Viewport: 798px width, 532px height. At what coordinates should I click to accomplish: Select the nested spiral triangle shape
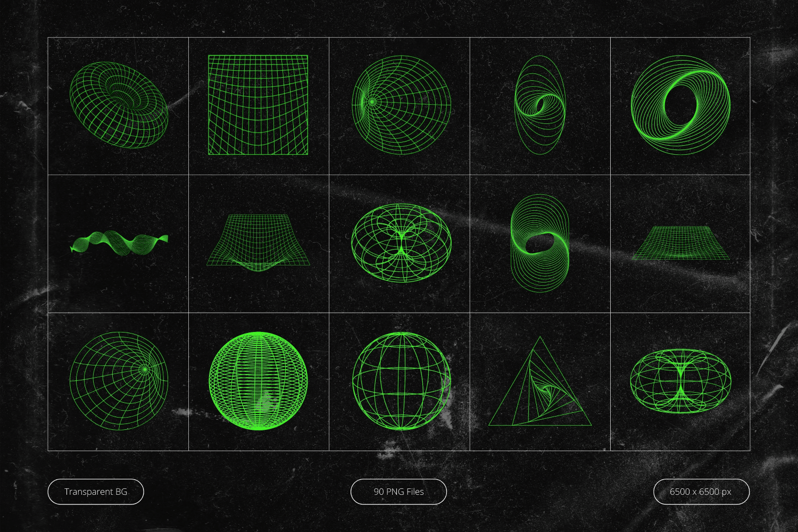coord(539,381)
